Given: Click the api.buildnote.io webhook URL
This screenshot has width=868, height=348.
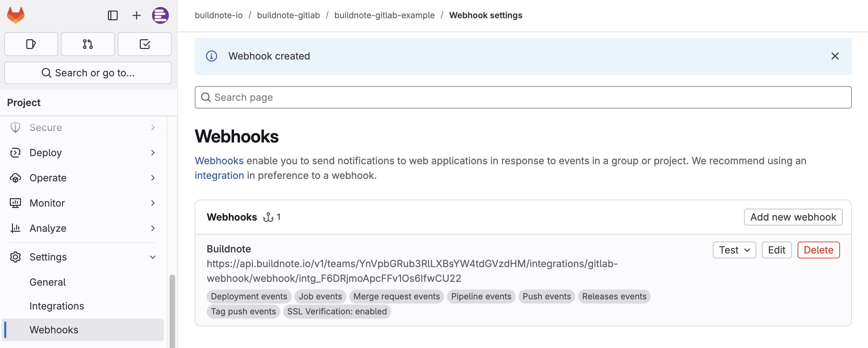Looking at the screenshot, I should (412, 271).
